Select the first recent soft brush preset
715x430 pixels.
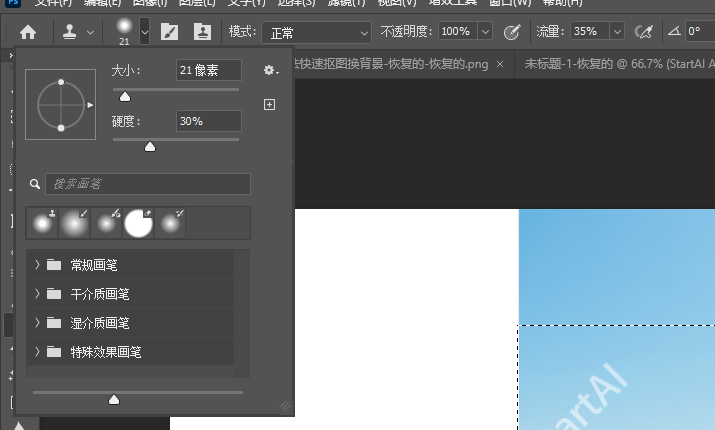coord(43,224)
